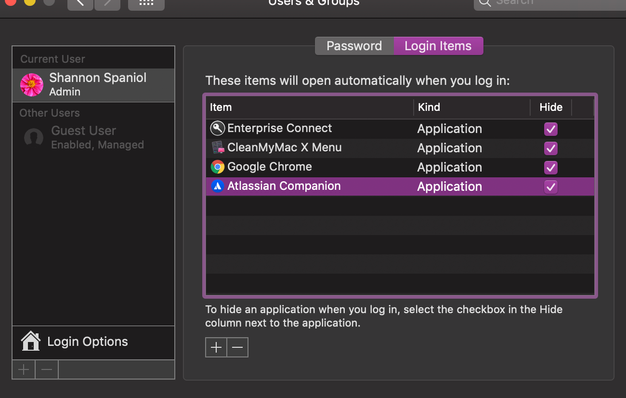Click the Login Options house icon
Viewport: 626px width, 398px height.
point(31,341)
